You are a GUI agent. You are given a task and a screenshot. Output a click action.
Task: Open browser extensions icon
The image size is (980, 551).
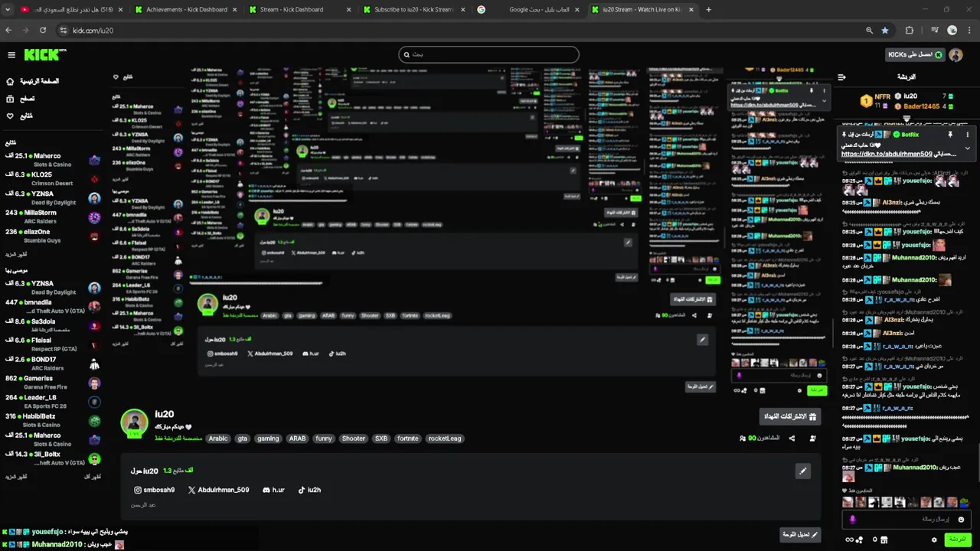(910, 30)
